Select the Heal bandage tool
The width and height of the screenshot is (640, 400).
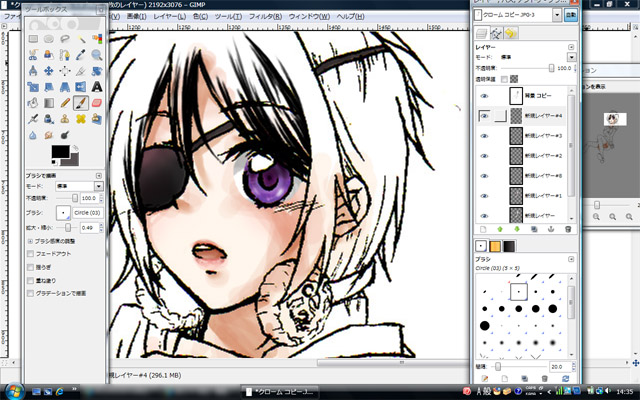tap(81, 119)
